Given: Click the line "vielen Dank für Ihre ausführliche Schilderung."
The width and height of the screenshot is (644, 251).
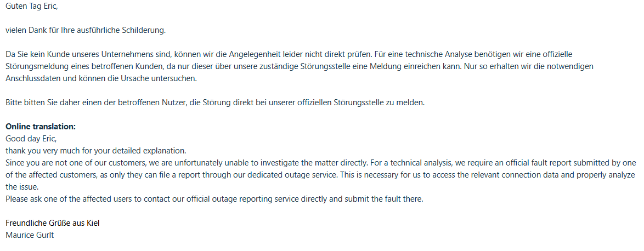Looking at the screenshot, I should point(86,30).
